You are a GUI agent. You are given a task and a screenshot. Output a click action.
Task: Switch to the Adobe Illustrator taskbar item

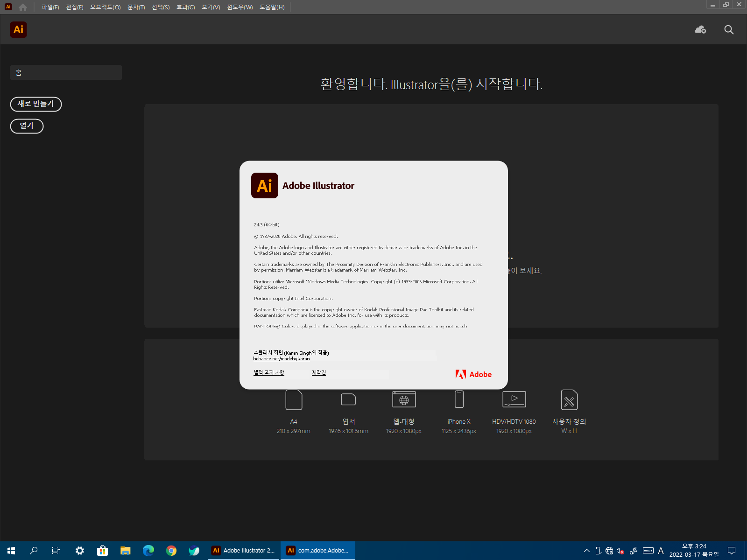click(243, 551)
